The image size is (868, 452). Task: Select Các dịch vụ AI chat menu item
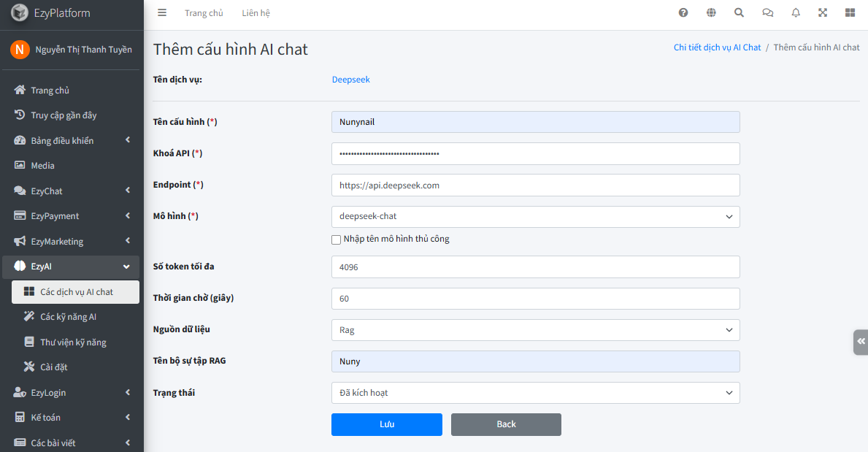(75, 292)
